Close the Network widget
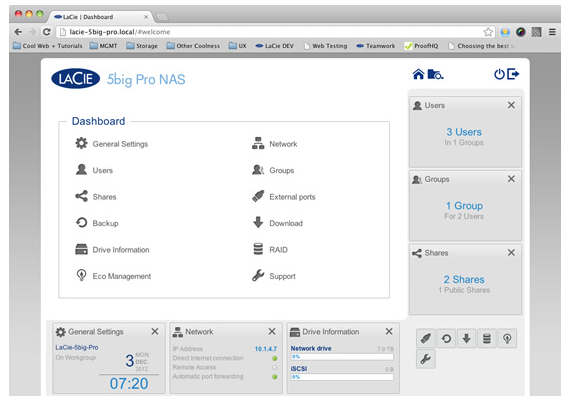The height and width of the screenshot is (400, 570). click(272, 332)
